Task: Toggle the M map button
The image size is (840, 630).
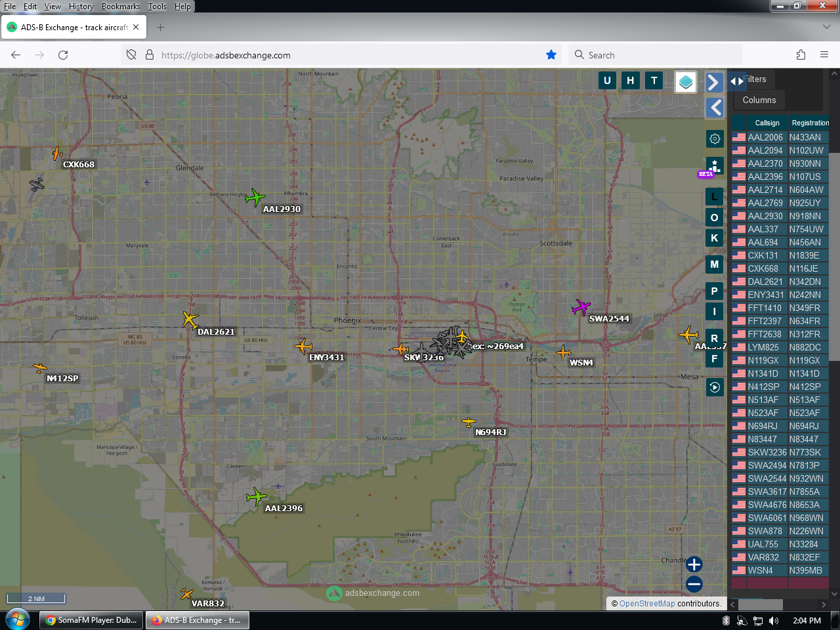Action: coord(715,264)
